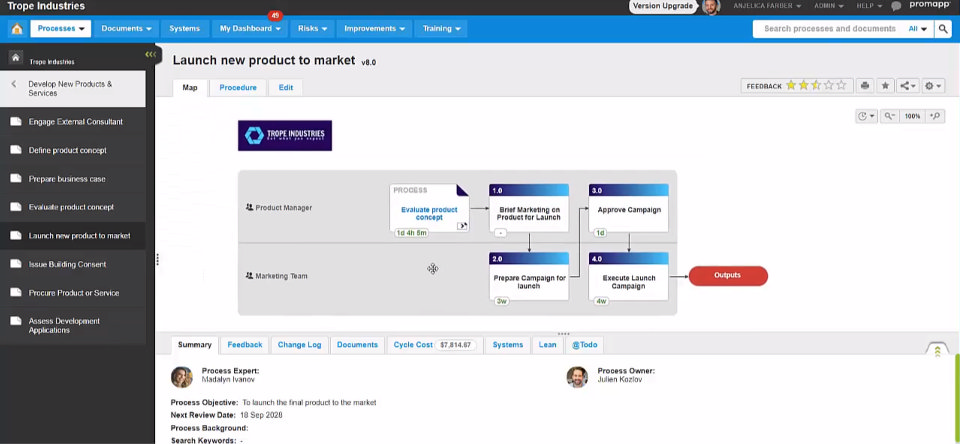Click the orange home icon in navbar
Screen dimensions: 960x444
[x=17, y=29]
